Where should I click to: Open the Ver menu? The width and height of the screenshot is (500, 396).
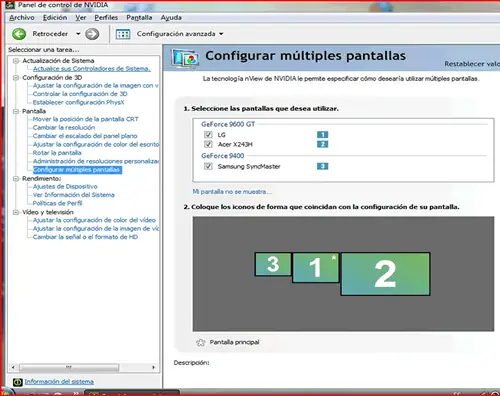(80, 18)
